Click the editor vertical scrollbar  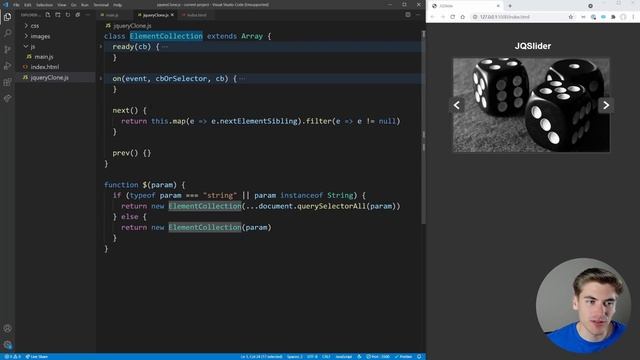[423, 127]
